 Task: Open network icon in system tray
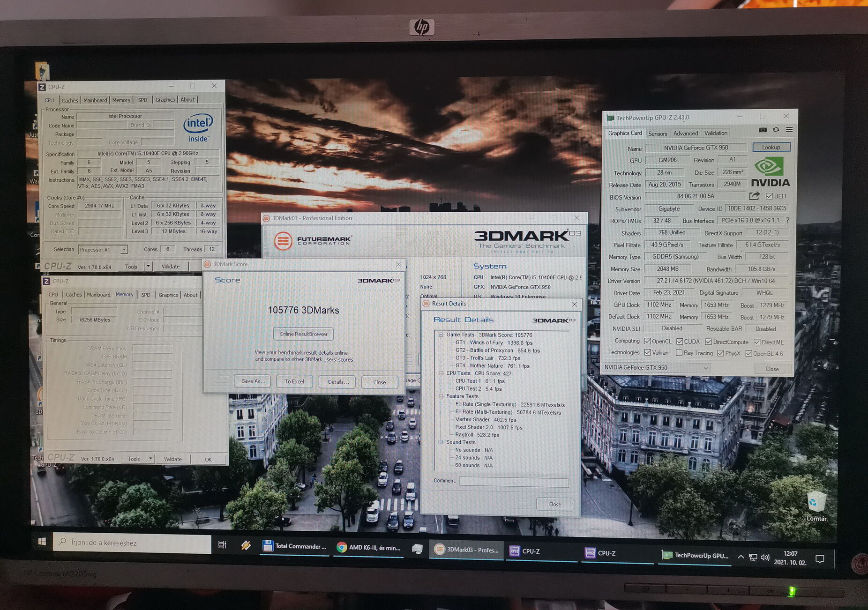pyautogui.click(x=753, y=557)
